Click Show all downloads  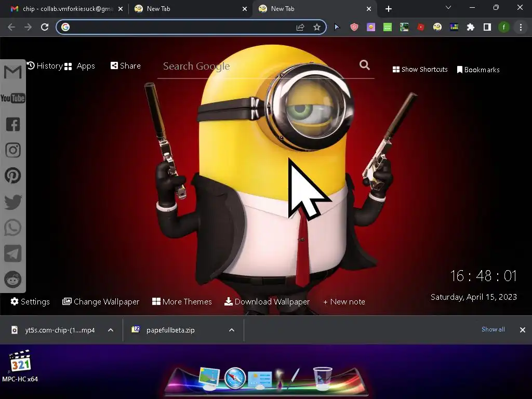pyautogui.click(x=493, y=329)
